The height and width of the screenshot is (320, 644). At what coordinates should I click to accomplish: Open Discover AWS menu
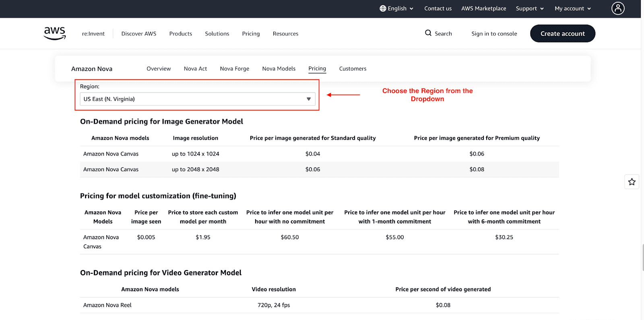[x=139, y=34]
